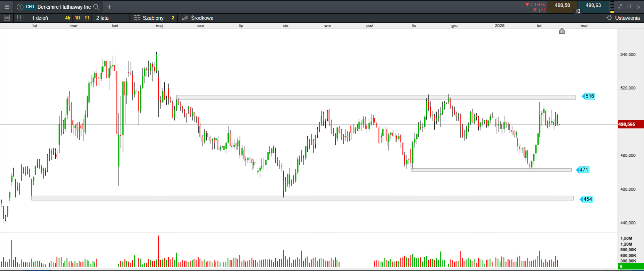Click the instrument search magnifier icon
The image size is (644, 271).
click(96, 7)
